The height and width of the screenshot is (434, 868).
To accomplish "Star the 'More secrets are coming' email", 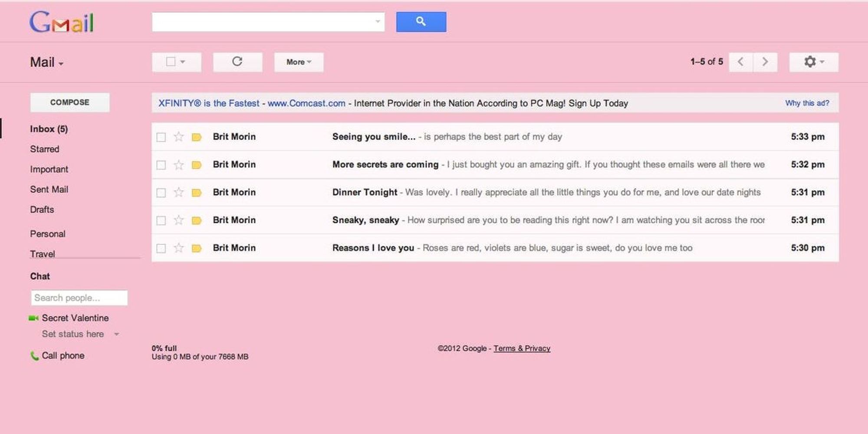I will click(x=178, y=164).
